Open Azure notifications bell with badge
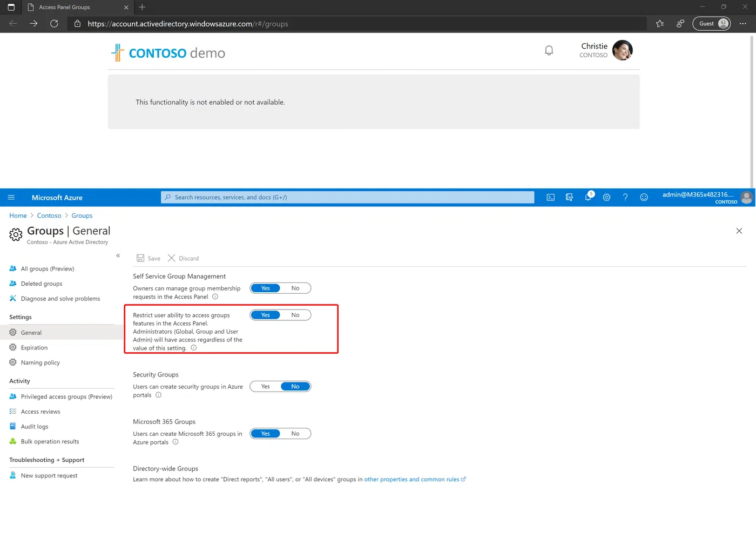The image size is (756, 539). [588, 197]
